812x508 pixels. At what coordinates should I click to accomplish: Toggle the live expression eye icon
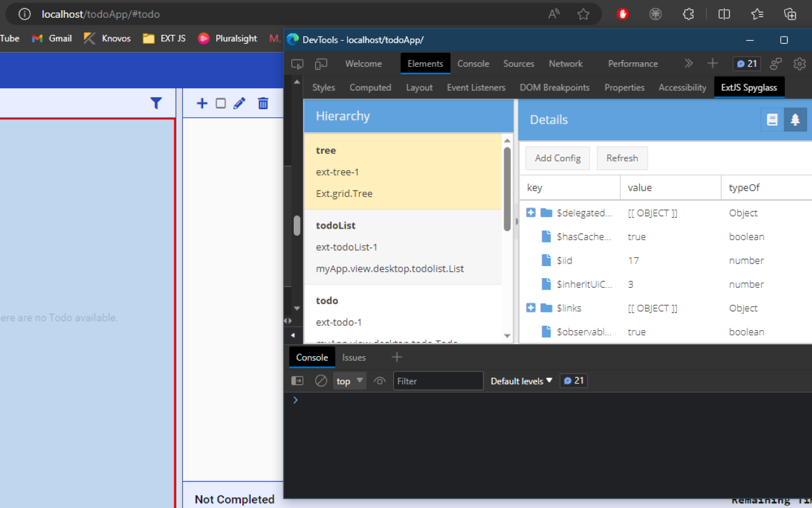pos(379,380)
